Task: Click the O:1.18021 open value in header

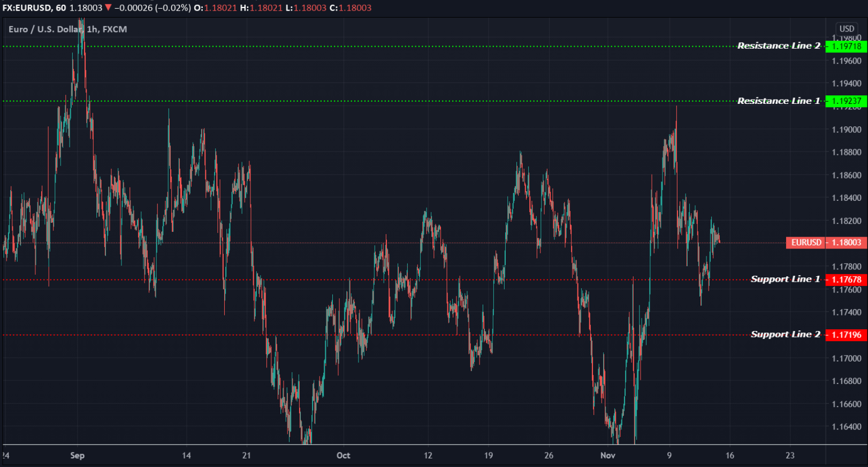Action: tap(215, 8)
